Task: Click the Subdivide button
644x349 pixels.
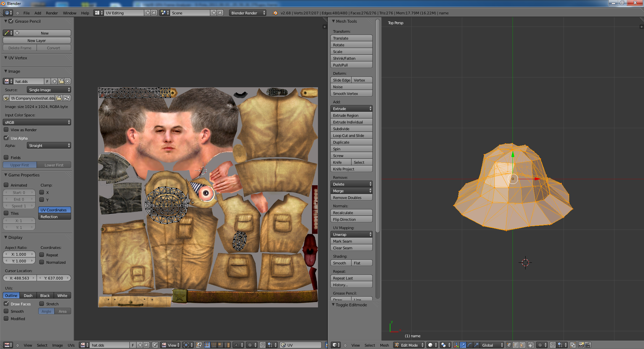Action: (x=351, y=129)
